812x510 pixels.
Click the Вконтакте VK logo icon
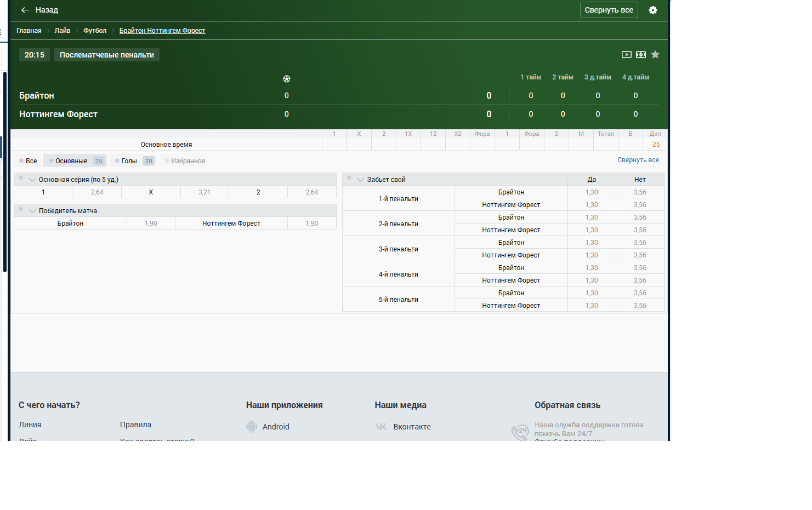coord(381,427)
